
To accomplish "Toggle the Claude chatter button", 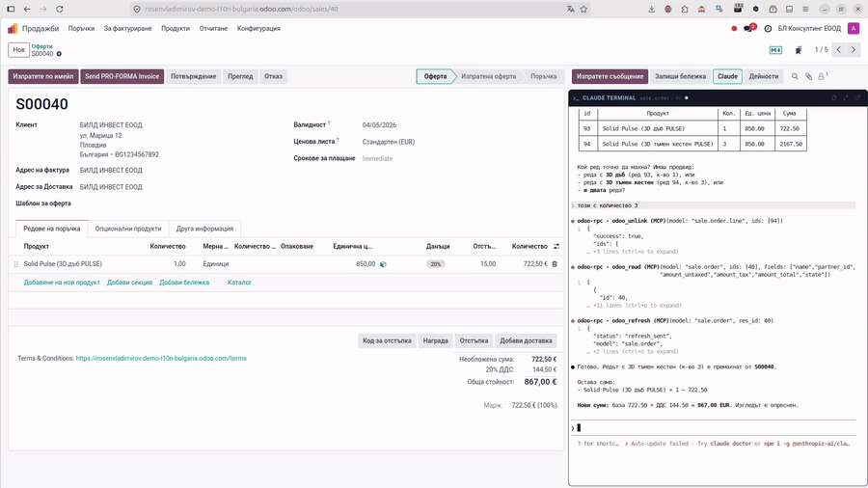I will tap(727, 76).
